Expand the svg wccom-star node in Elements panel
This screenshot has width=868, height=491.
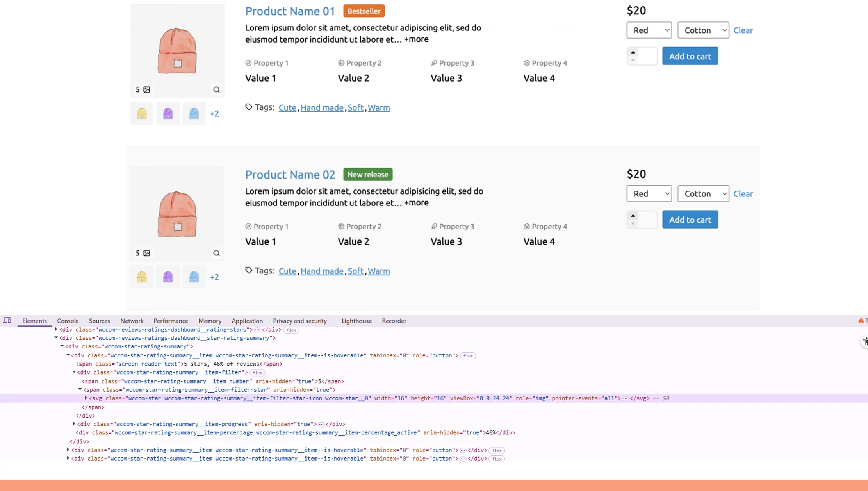[86, 398]
